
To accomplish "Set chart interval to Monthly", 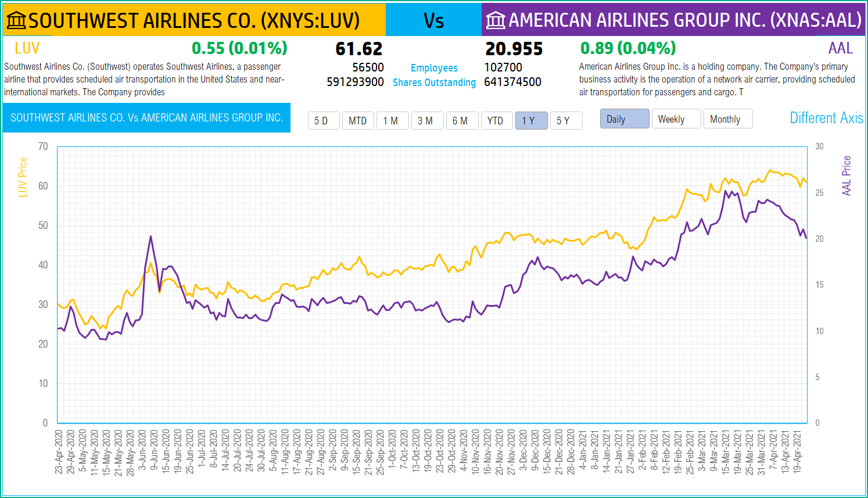I will coord(728,119).
